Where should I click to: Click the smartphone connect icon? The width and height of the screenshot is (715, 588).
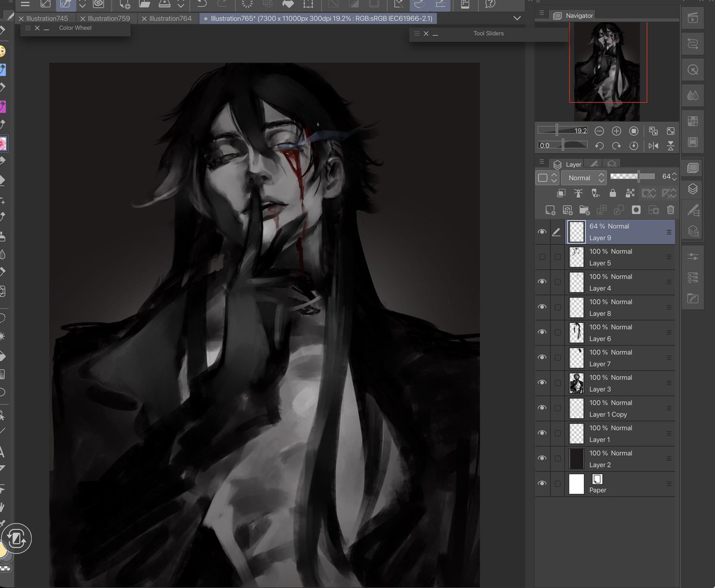(465, 4)
